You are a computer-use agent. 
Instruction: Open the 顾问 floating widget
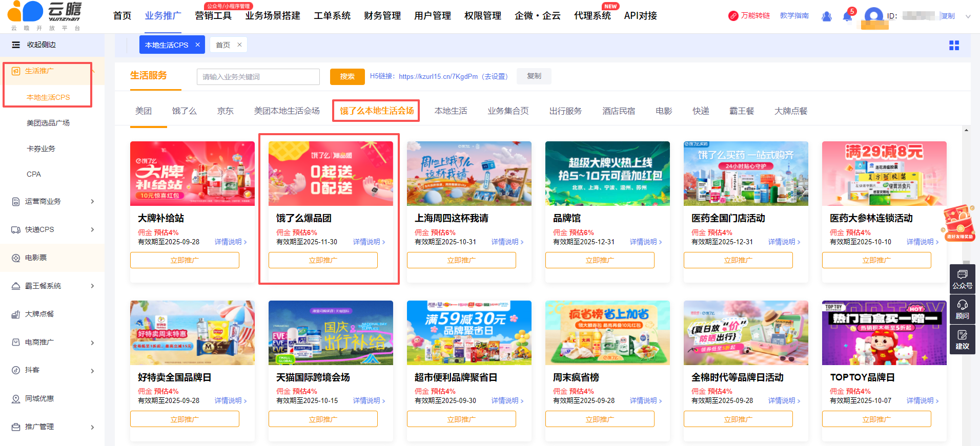962,310
